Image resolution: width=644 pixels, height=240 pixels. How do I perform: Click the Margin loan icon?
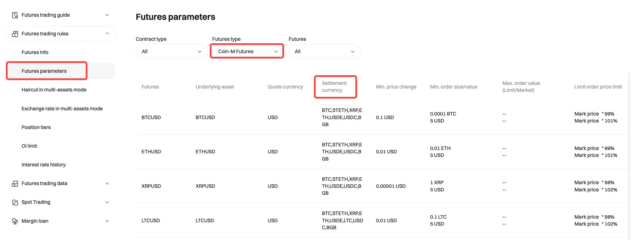(15, 221)
